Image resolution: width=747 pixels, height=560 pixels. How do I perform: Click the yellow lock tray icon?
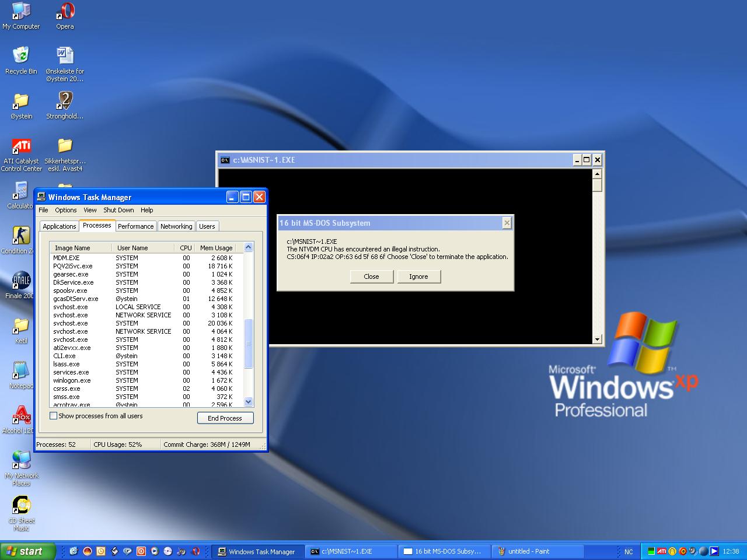(x=672, y=551)
